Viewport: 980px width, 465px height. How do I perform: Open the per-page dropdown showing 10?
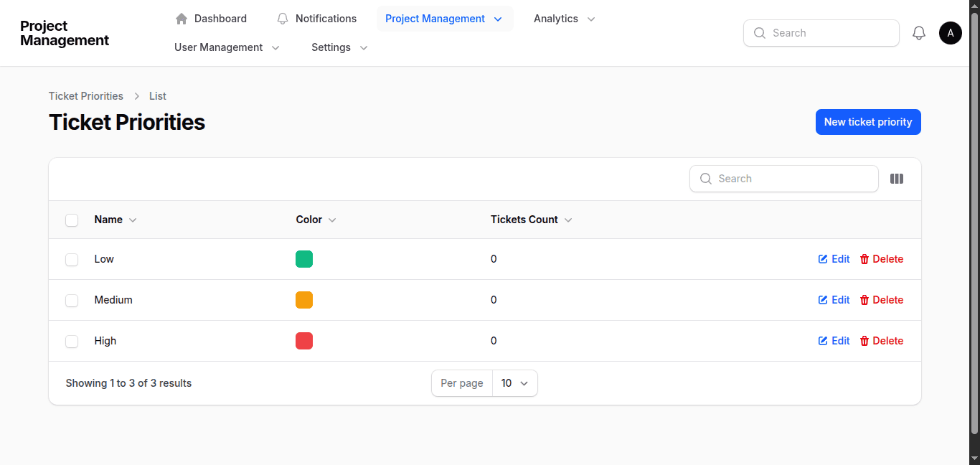[514, 382]
